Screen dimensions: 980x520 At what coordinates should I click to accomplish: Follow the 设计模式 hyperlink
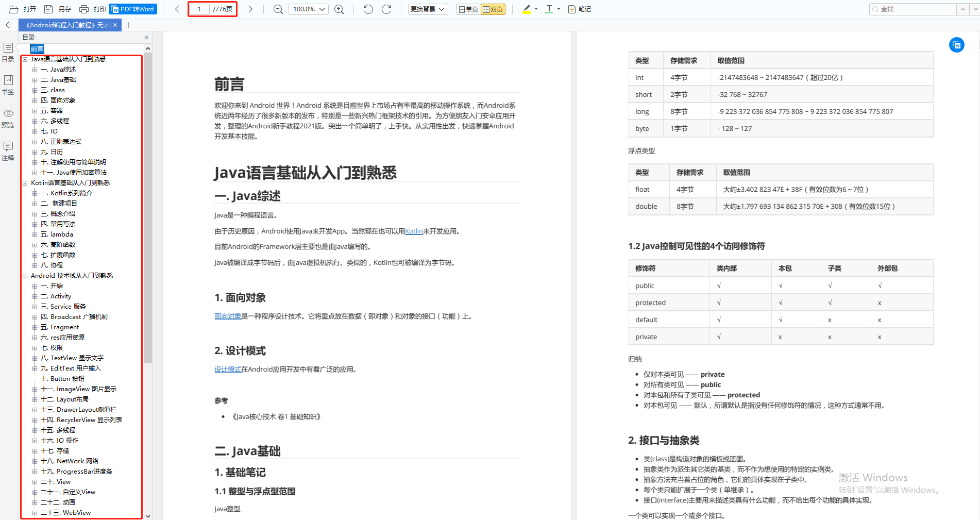click(228, 370)
